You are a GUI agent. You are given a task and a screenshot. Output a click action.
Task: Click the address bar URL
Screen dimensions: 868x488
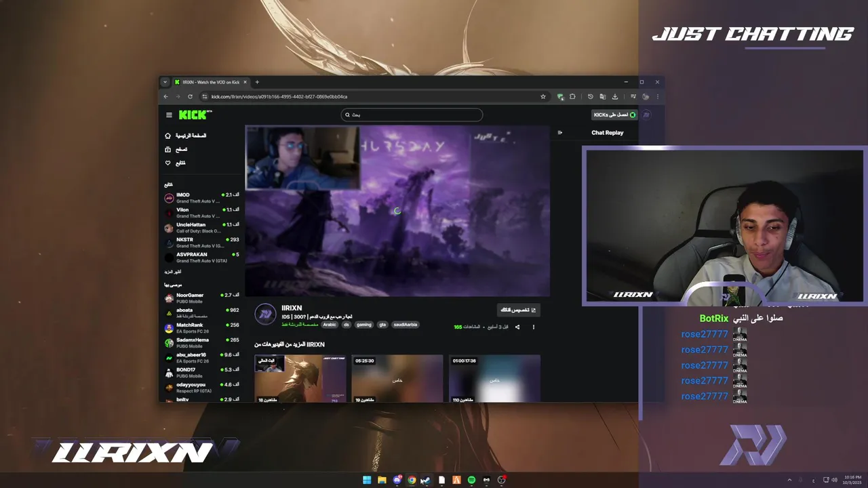279,96
